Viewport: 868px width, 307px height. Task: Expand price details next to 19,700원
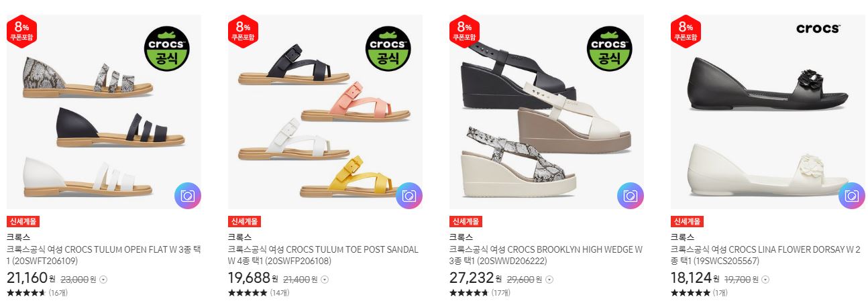(765, 280)
